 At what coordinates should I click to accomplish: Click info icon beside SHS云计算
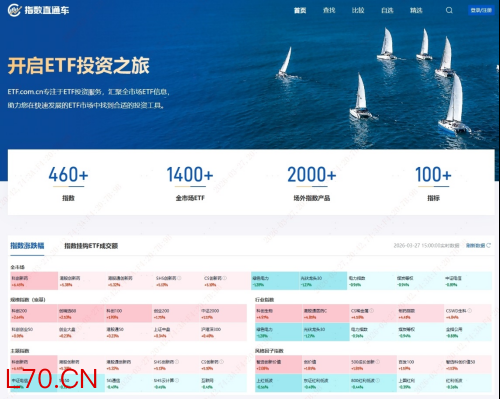[177, 380]
